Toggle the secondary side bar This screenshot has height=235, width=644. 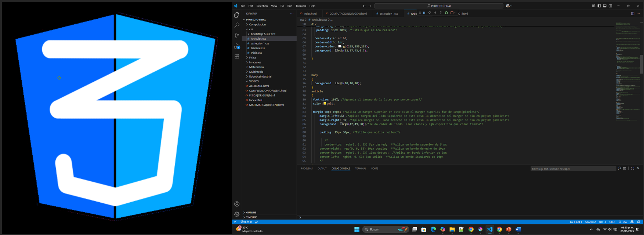610,6
